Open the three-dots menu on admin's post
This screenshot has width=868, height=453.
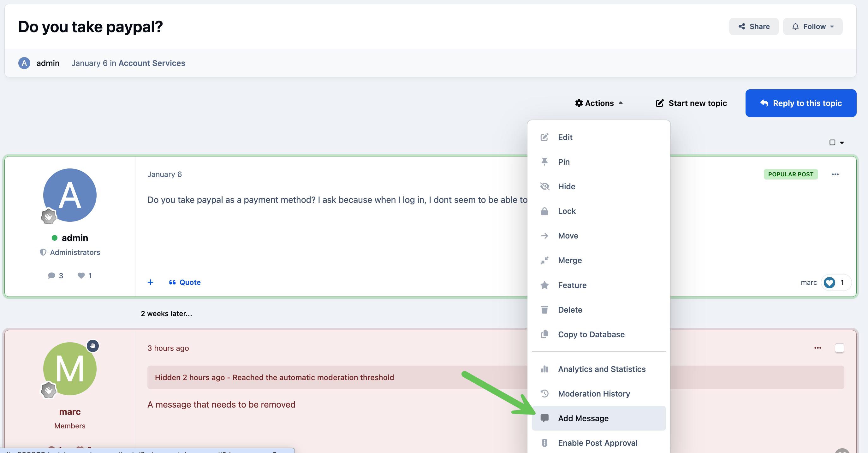(x=835, y=174)
